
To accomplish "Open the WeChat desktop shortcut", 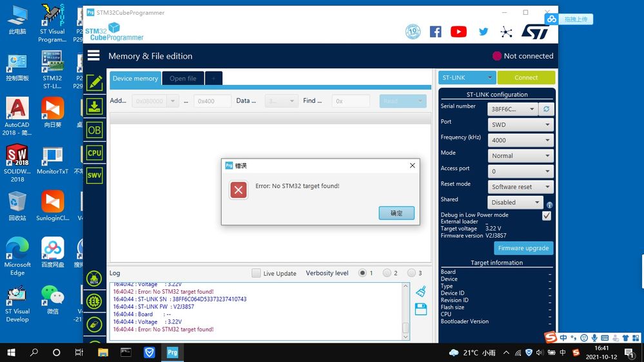I will point(53,300).
